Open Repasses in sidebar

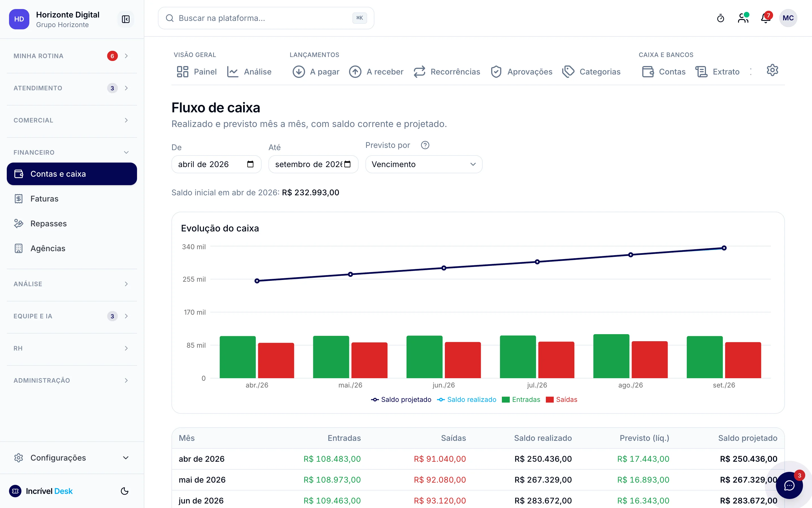[x=72, y=224]
